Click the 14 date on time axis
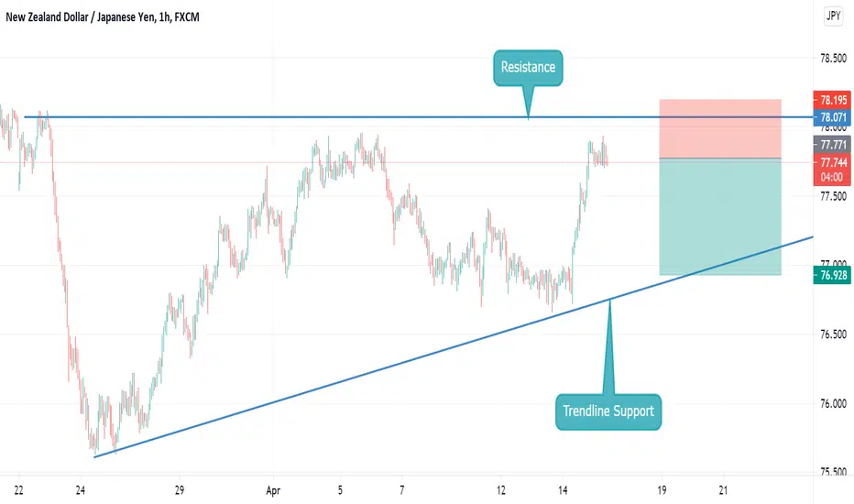Screen dimensions: 854x504 pos(562,490)
